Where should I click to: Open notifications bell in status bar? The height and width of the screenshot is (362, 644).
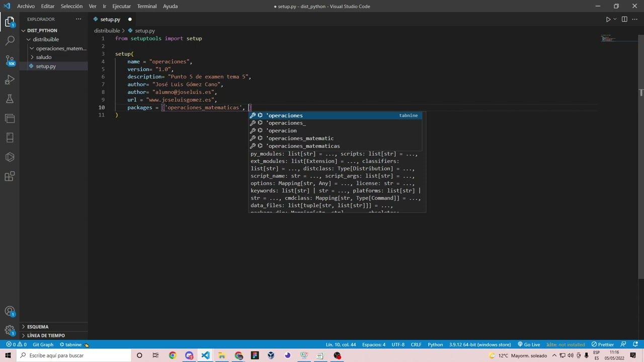click(635, 344)
